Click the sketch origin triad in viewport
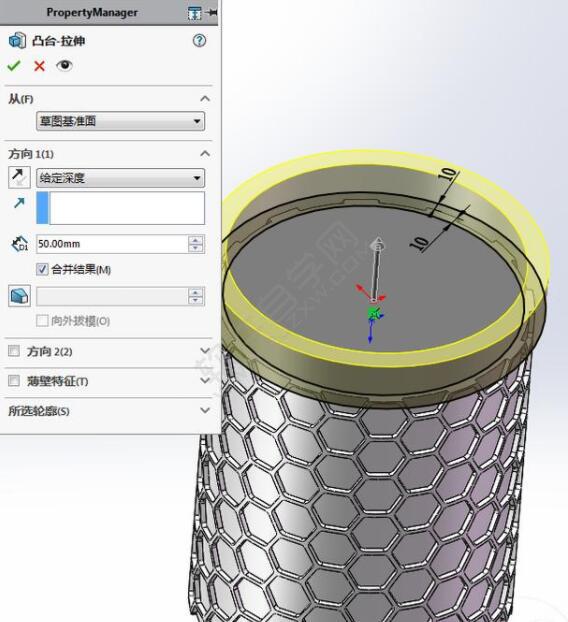The width and height of the screenshot is (568, 622). [372, 313]
